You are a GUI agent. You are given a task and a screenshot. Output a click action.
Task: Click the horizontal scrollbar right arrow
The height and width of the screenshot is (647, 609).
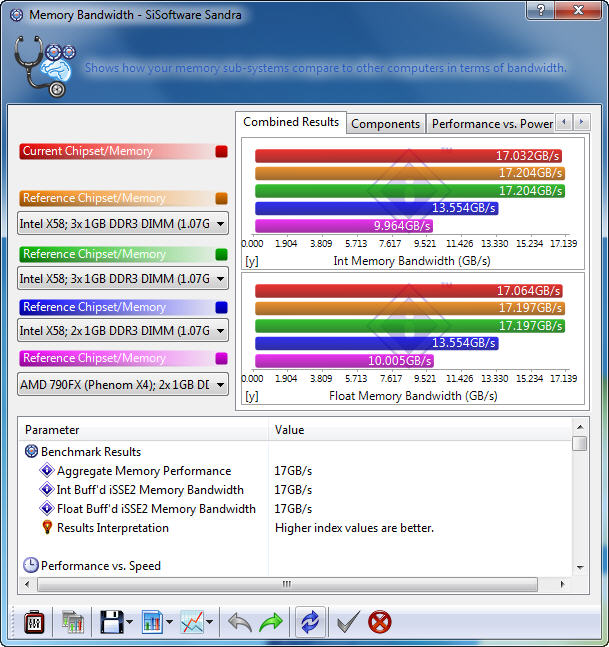(562, 584)
